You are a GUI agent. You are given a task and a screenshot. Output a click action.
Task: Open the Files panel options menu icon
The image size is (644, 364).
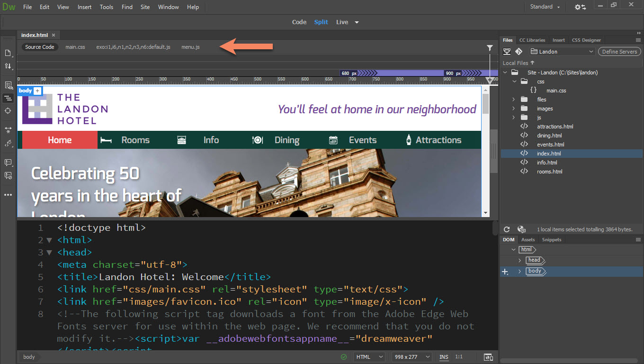point(638,40)
